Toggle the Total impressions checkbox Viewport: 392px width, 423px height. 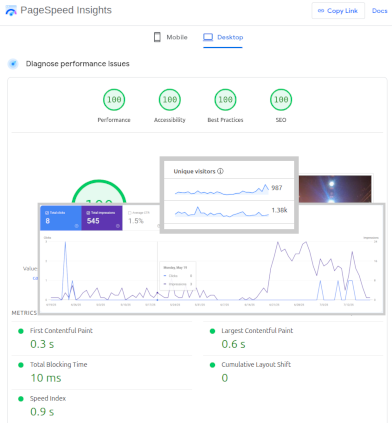tap(88, 213)
